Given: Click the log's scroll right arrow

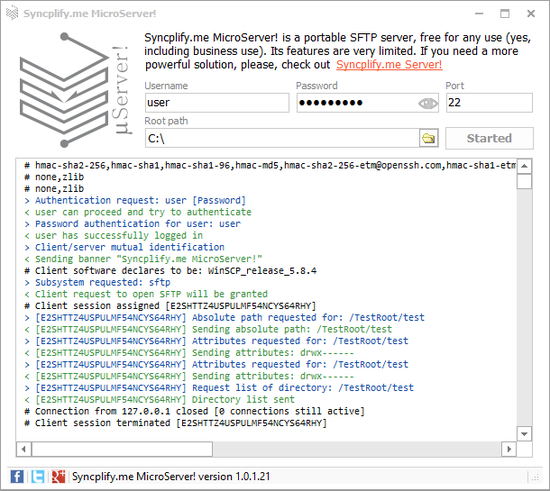Looking at the screenshot, I should coord(509,449).
